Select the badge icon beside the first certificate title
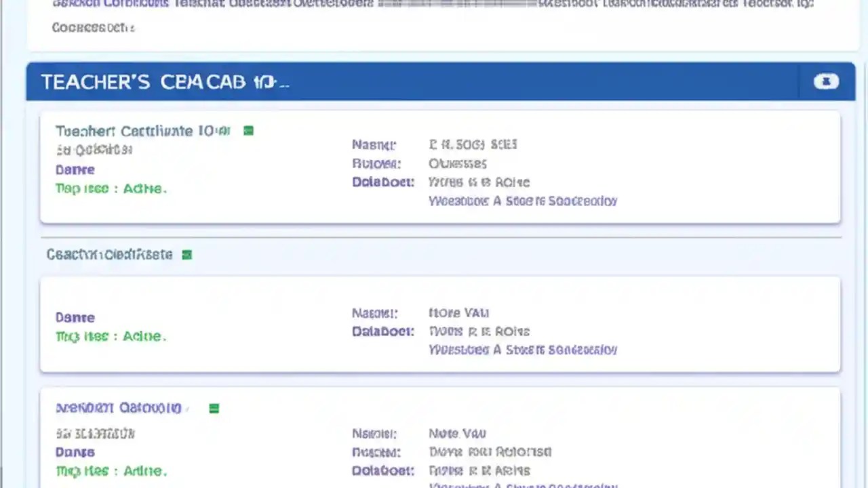Image resolution: width=868 pixels, height=488 pixels. pyautogui.click(x=248, y=131)
